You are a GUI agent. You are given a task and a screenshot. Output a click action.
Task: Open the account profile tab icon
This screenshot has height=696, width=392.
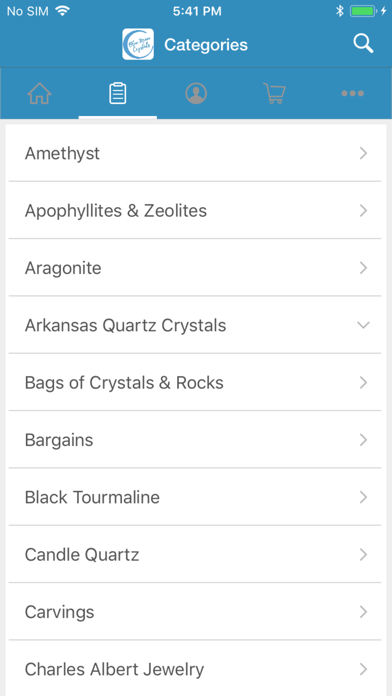tap(196, 94)
